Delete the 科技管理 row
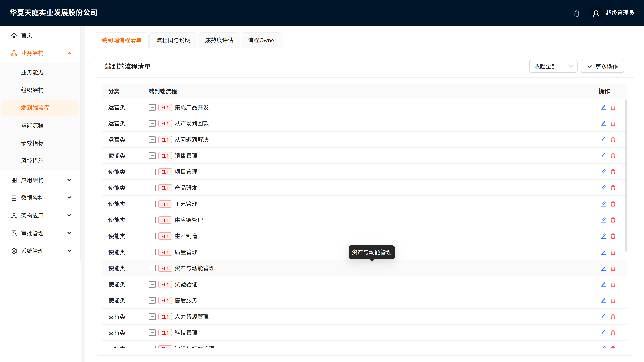The height and width of the screenshot is (362, 644). [x=613, y=333]
